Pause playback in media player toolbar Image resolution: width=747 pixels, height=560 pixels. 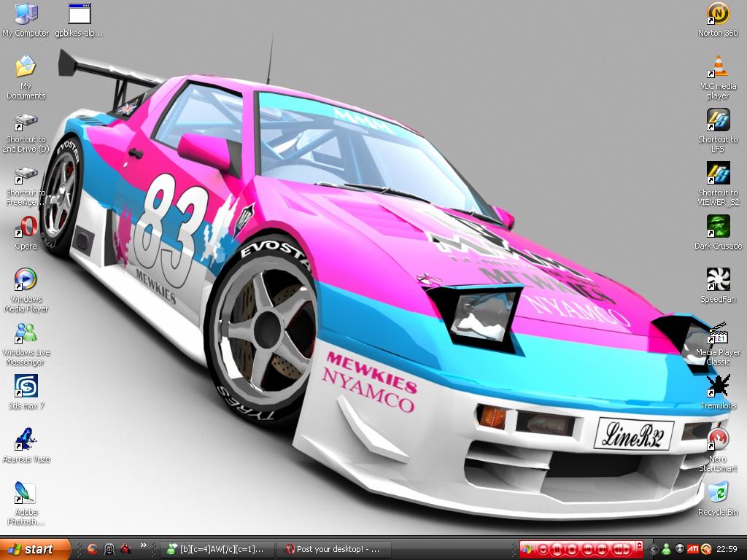tap(557, 549)
